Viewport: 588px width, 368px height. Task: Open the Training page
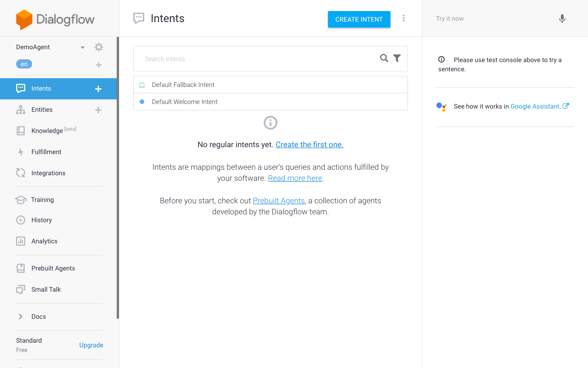(42, 200)
